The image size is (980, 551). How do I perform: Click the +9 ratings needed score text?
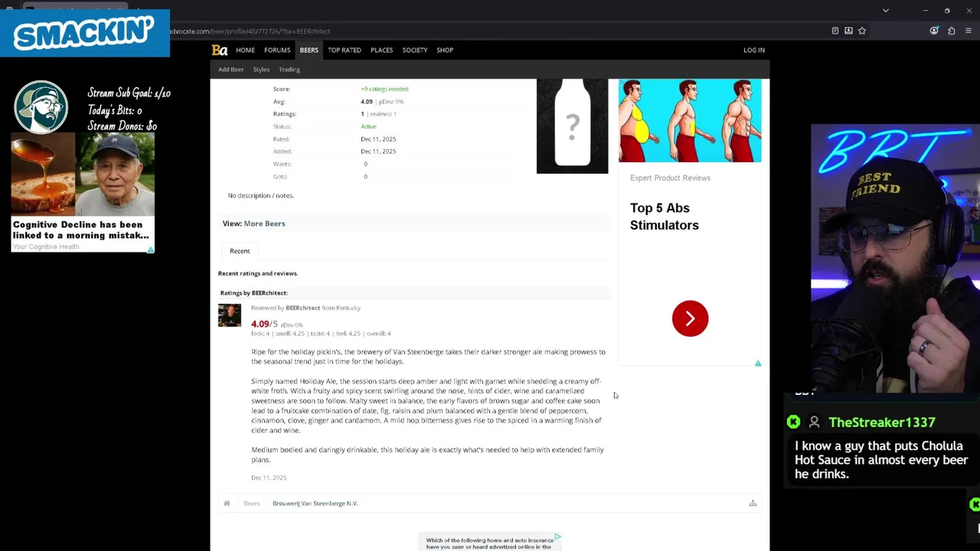[x=384, y=90]
